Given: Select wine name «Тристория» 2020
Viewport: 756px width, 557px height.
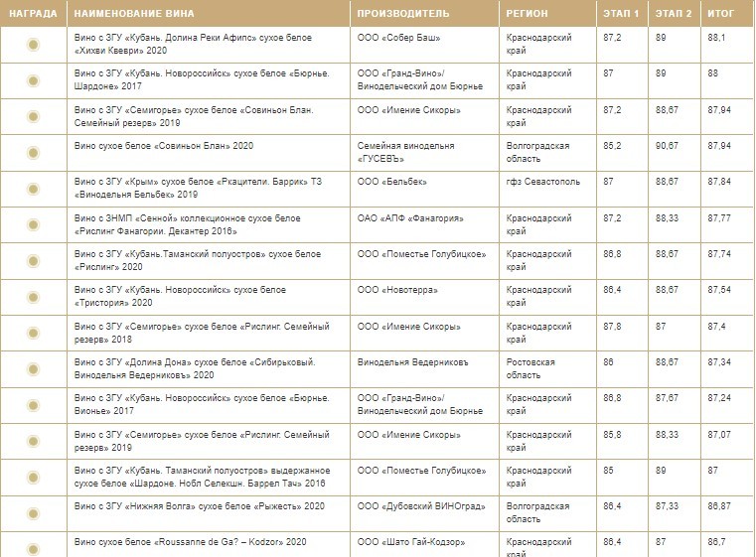Looking at the screenshot, I should [x=180, y=296].
